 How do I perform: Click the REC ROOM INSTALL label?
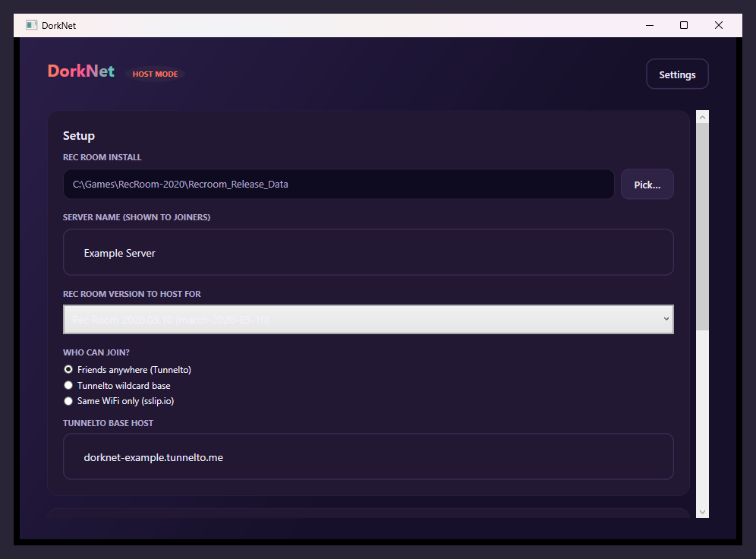click(x=102, y=157)
